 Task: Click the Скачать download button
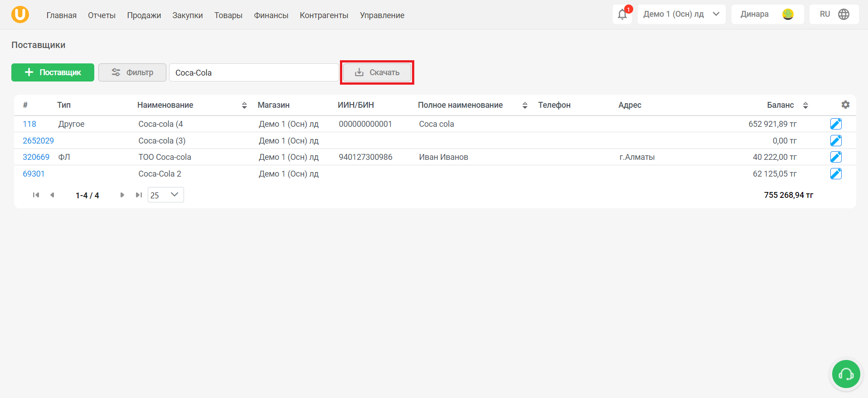point(377,72)
